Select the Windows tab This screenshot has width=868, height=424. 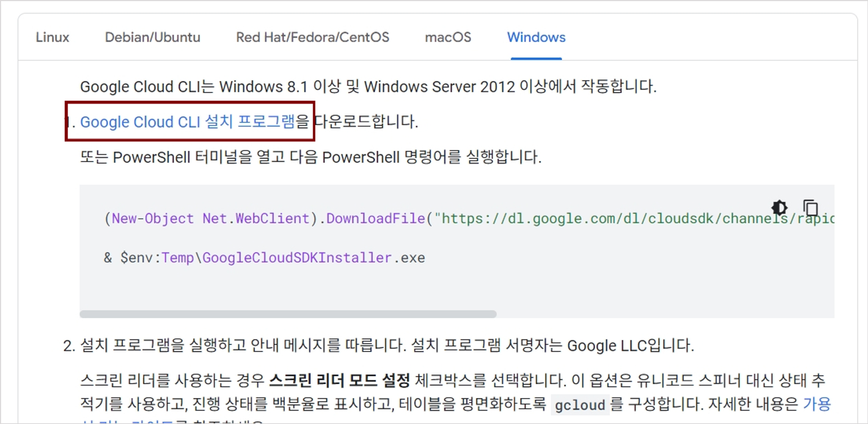tap(537, 38)
